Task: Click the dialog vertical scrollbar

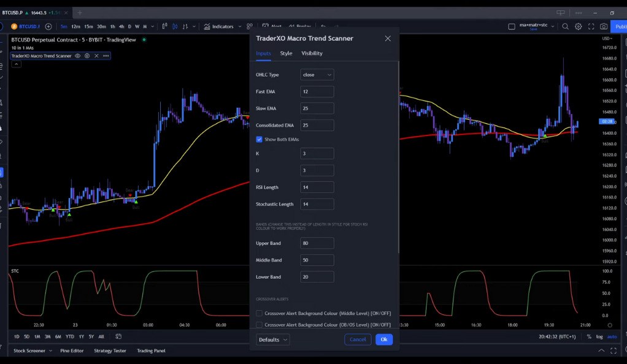Action: point(398,157)
